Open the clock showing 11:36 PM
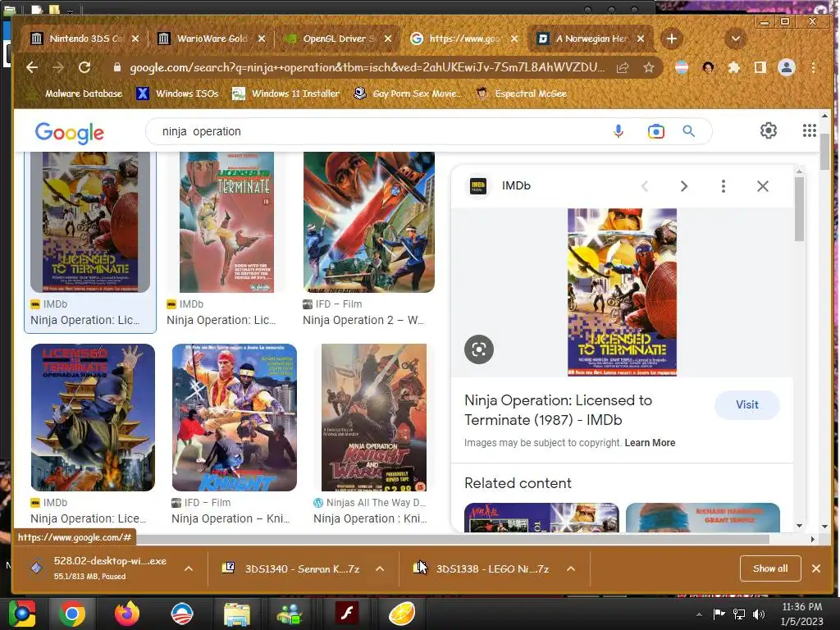This screenshot has height=630, width=840. [802, 614]
